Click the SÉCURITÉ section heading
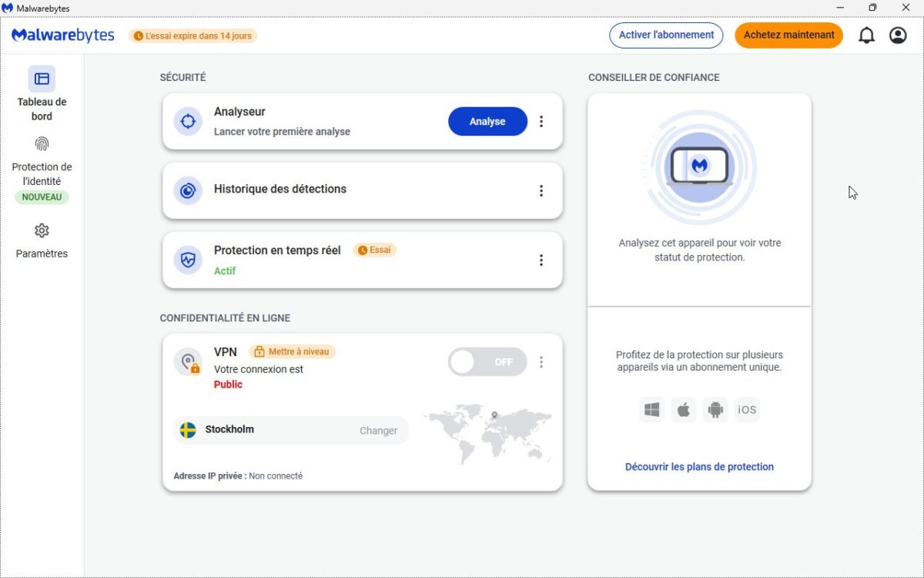This screenshot has width=924, height=578. point(182,77)
